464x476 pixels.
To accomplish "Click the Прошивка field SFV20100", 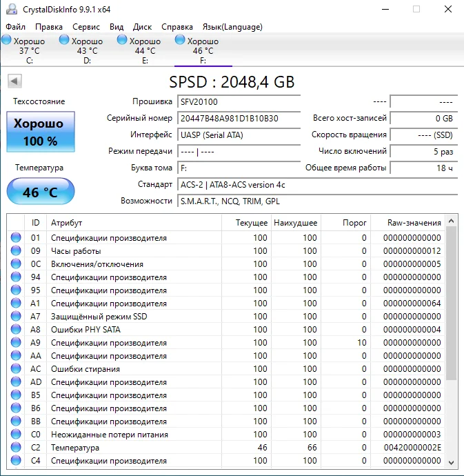I will pos(239,101).
